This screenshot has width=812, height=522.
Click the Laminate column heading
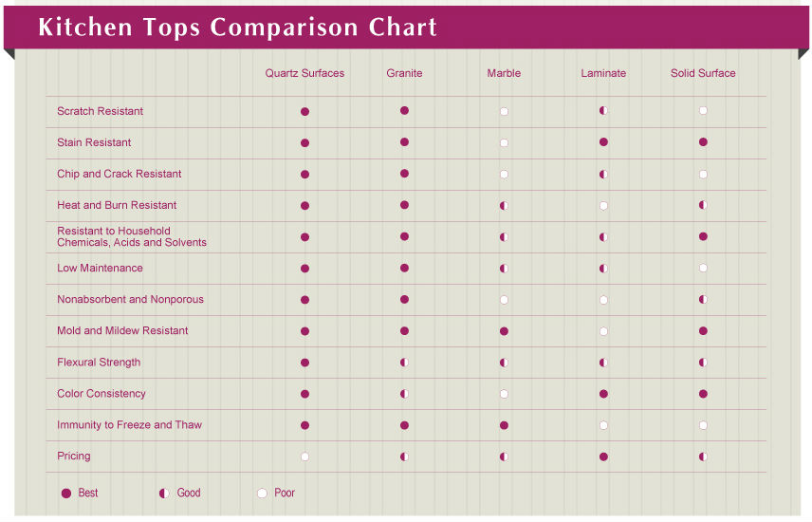click(x=603, y=73)
